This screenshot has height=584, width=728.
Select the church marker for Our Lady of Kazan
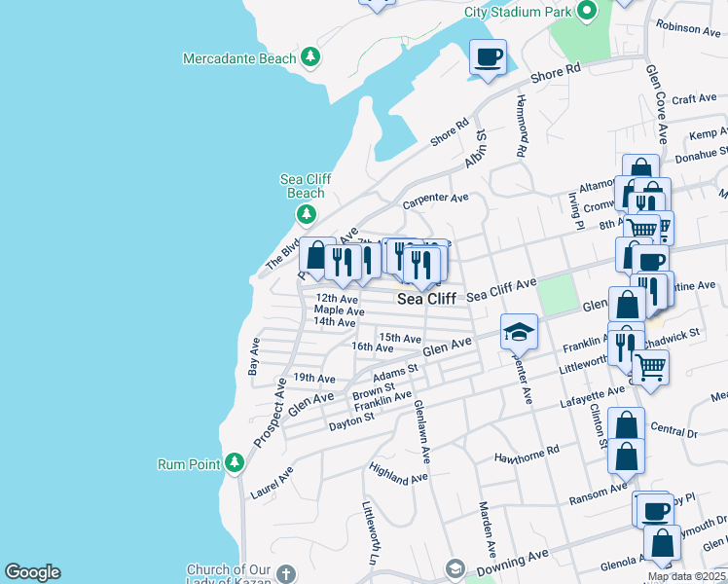click(284, 572)
